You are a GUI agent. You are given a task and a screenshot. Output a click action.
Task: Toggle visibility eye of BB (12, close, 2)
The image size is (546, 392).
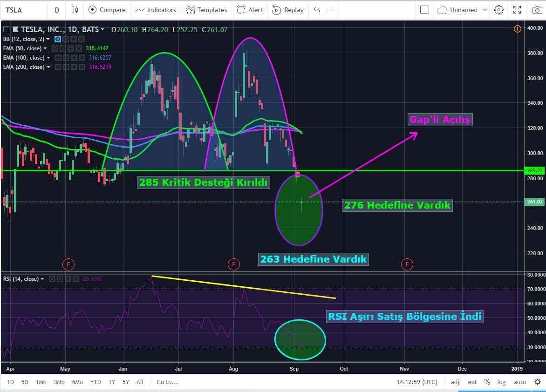click(58, 39)
